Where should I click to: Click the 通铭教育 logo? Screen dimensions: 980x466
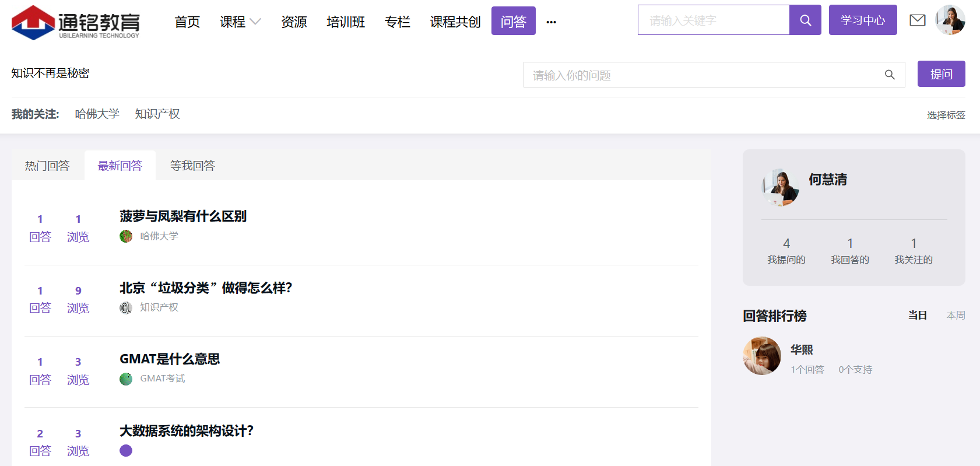(76, 23)
